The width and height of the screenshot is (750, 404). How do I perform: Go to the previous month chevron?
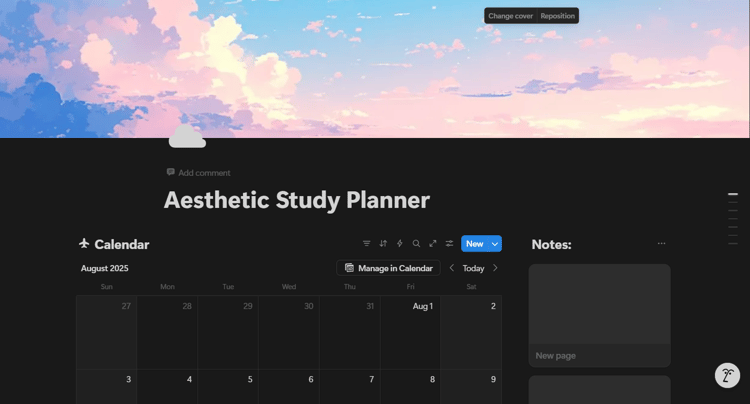pos(452,268)
